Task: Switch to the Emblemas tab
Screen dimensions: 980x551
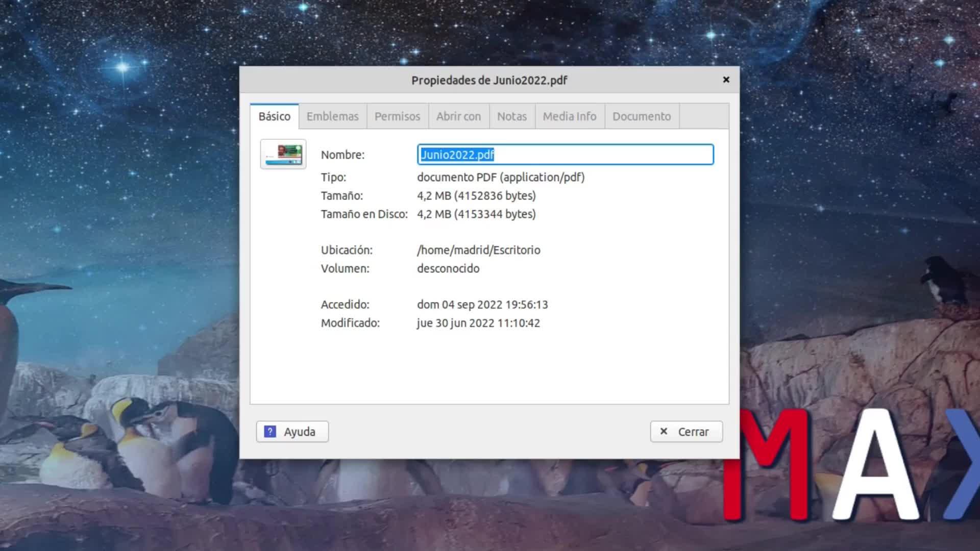Action: pos(332,116)
